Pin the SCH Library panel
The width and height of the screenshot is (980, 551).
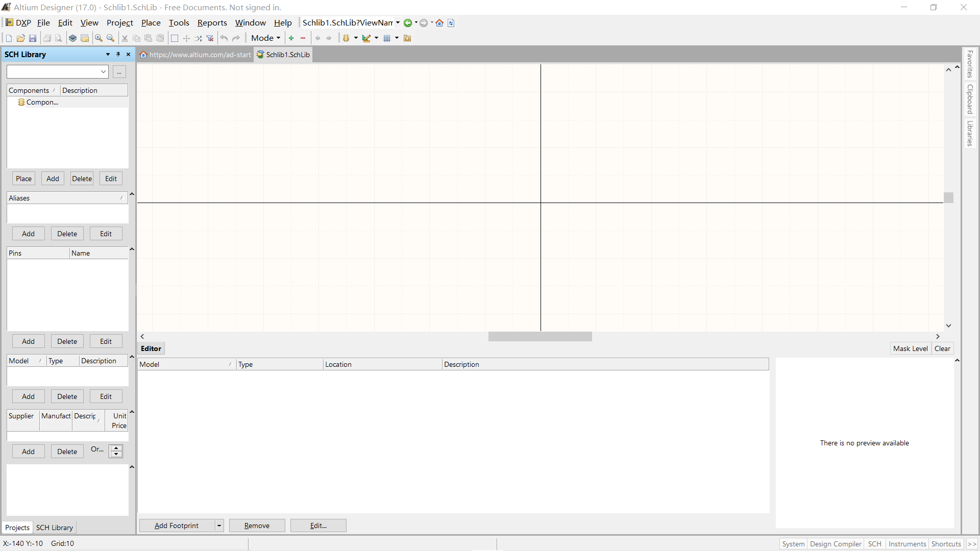coord(118,54)
